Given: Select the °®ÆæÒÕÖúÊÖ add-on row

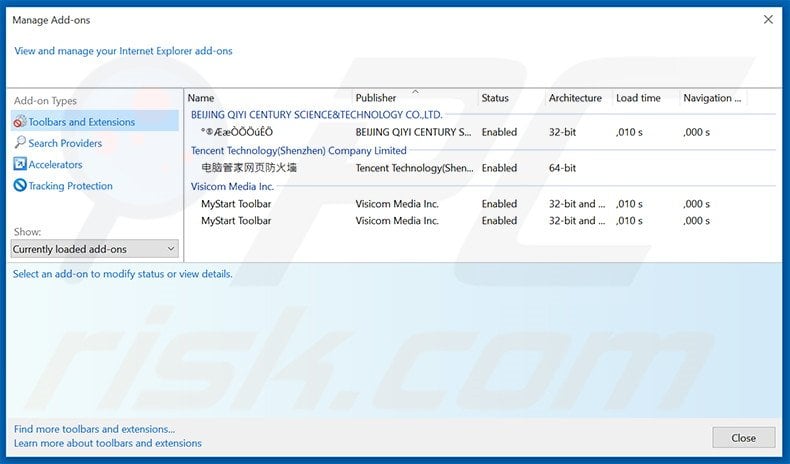Looking at the screenshot, I should tap(481, 132).
